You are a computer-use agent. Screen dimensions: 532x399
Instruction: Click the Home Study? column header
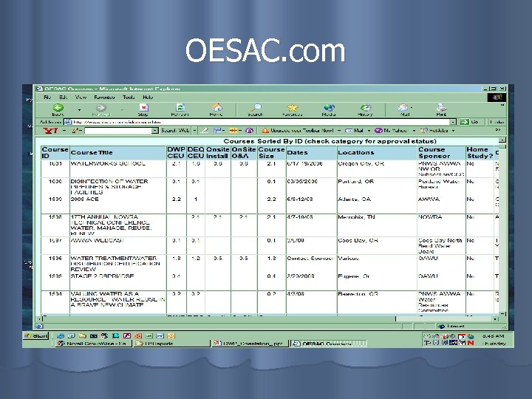(x=480, y=153)
